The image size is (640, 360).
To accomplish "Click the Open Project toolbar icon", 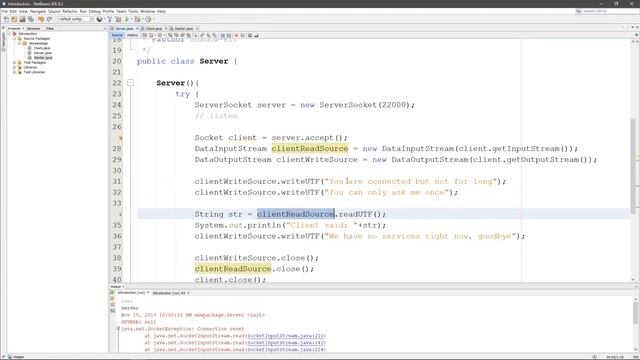I will (x=22, y=19).
